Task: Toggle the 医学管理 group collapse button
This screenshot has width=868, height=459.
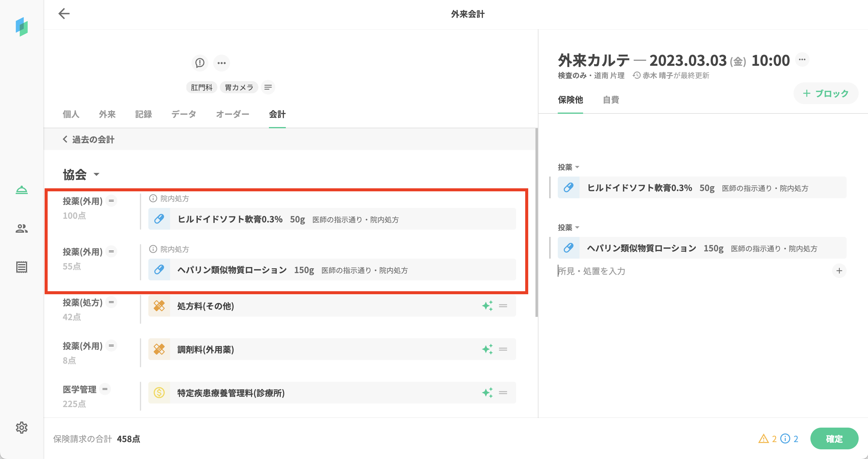Action: 105,389
